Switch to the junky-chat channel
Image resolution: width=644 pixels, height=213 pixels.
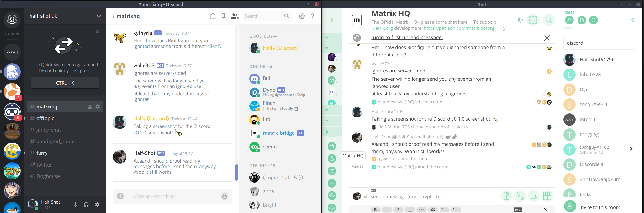click(x=65, y=130)
